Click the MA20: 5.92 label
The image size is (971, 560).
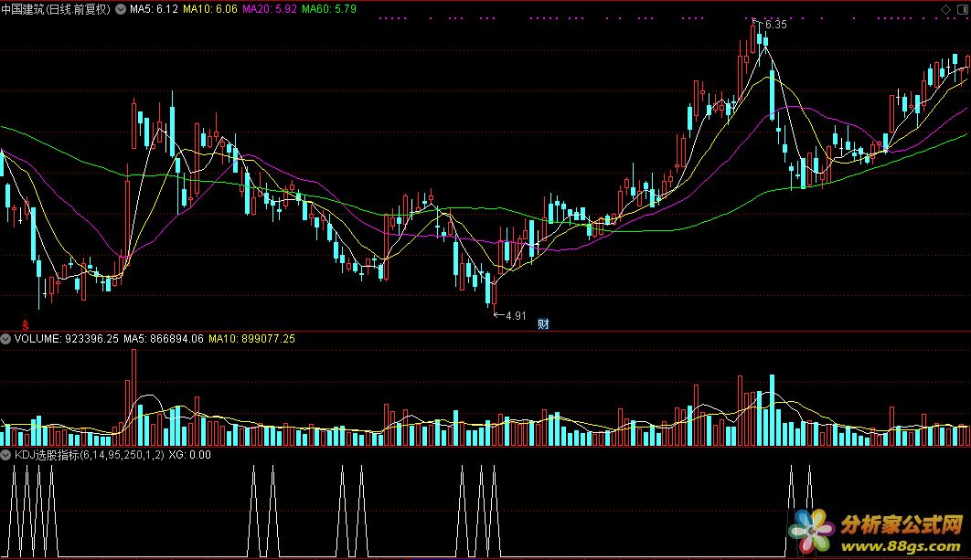coord(270,9)
